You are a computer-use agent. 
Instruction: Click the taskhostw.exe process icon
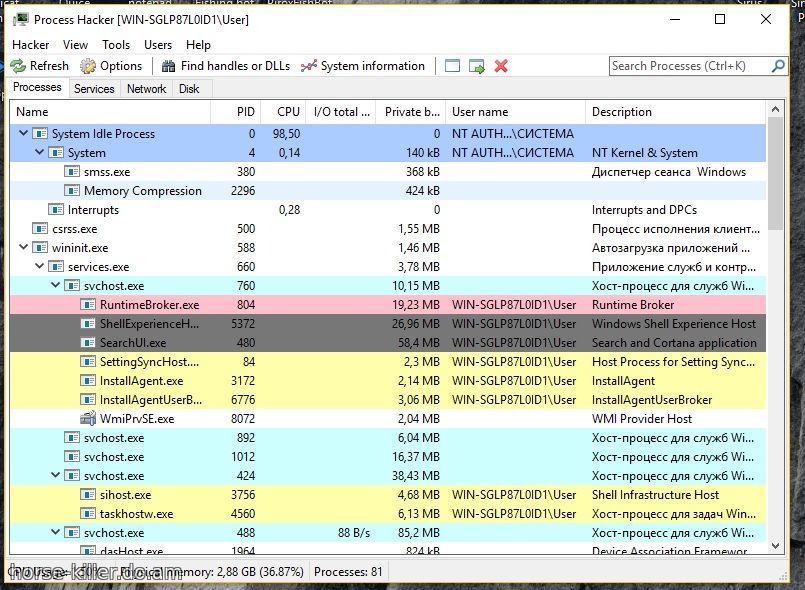coord(88,513)
